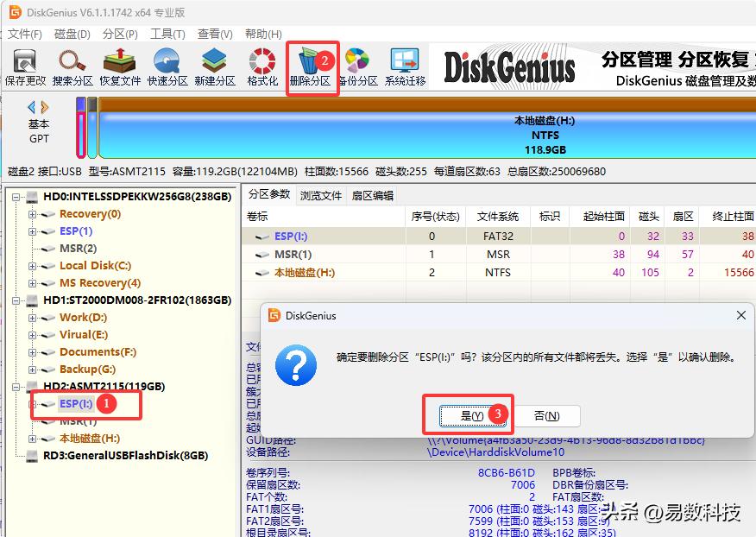756x537 pixels.
Task: Open the Search Partition (搜索分区) tool
Action: [x=72, y=67]
